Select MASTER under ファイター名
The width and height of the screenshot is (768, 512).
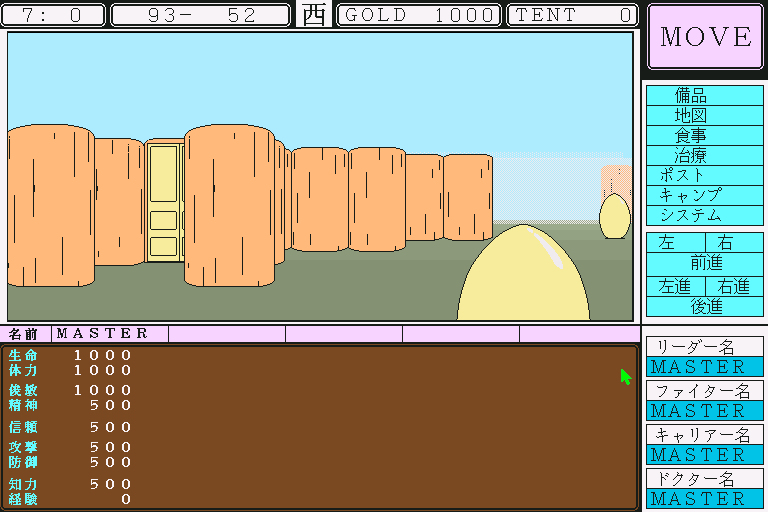(x=704, y=411)
